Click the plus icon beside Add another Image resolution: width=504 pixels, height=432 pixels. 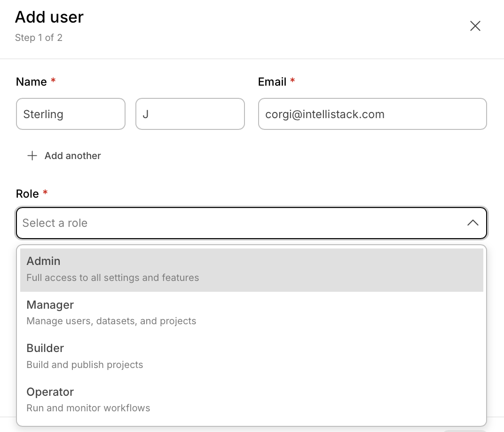(32, 156)
